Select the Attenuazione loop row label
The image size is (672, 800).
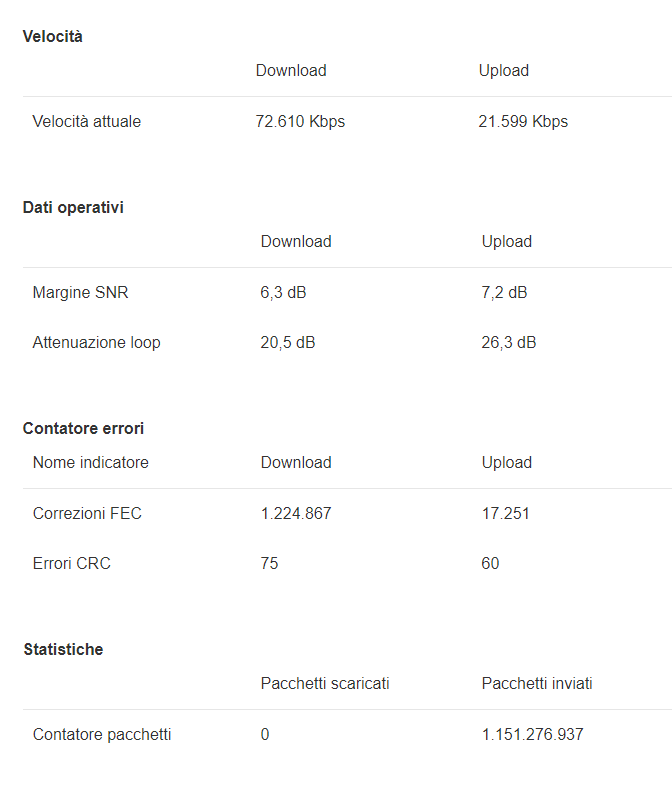coord(96,343)
